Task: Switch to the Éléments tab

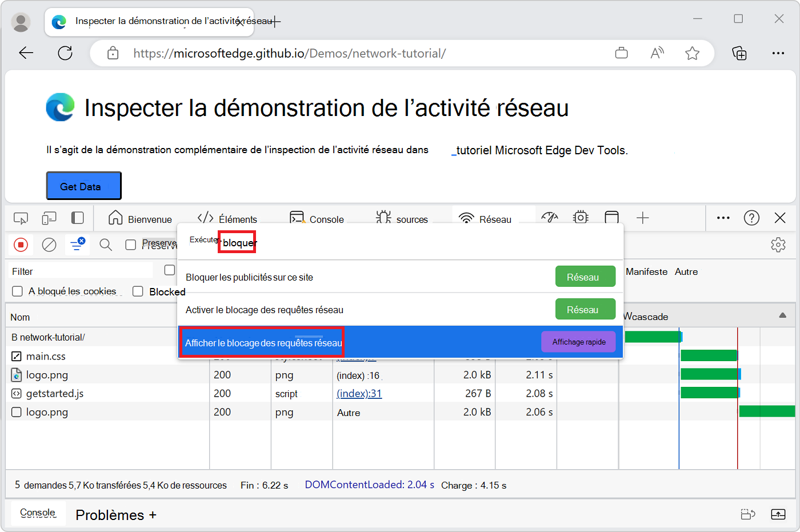Action: [227, 218]
